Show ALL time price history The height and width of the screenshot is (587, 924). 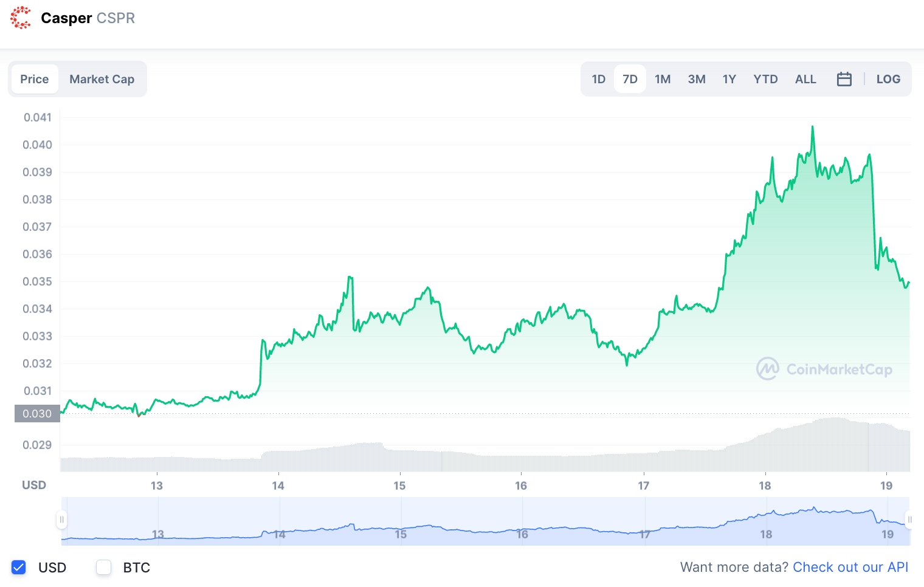pyautogui.click(x=805, y=79)
